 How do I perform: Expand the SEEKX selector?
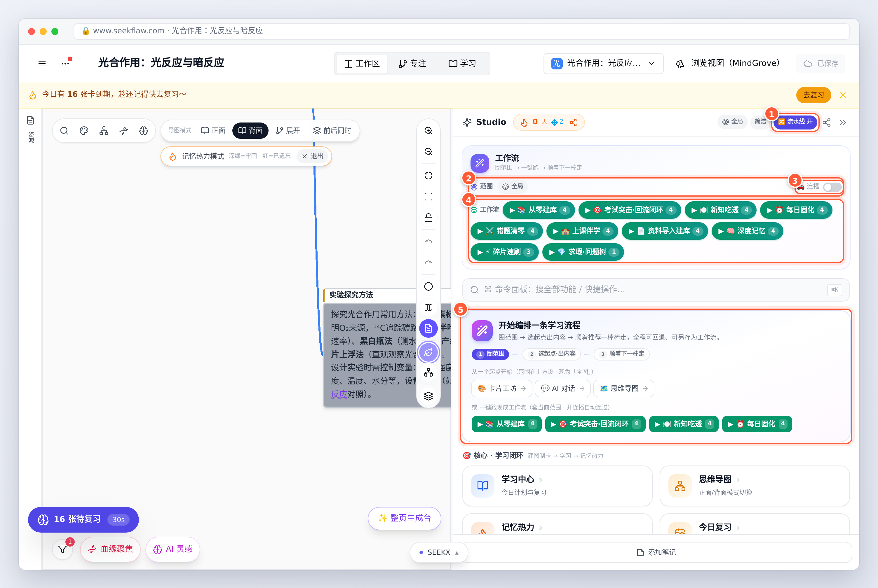(x=439, y=552)
